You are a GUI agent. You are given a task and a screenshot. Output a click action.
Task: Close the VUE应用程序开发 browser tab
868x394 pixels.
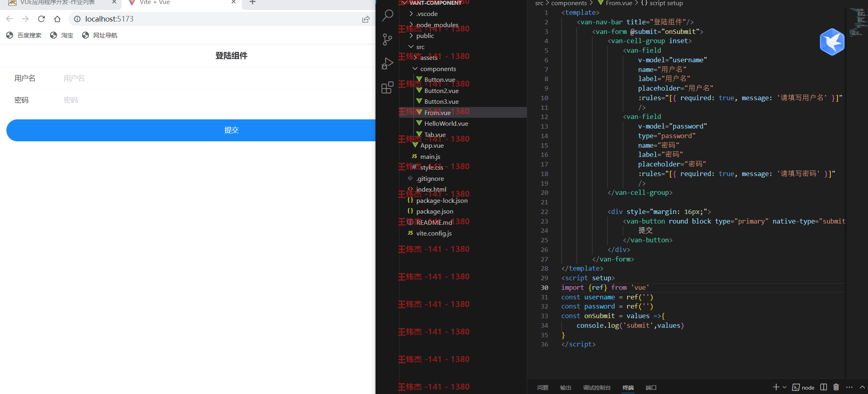114,2
